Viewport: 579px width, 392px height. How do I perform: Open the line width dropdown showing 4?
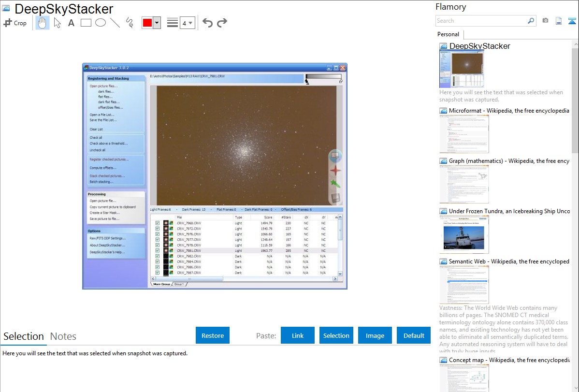coord(187,23)
